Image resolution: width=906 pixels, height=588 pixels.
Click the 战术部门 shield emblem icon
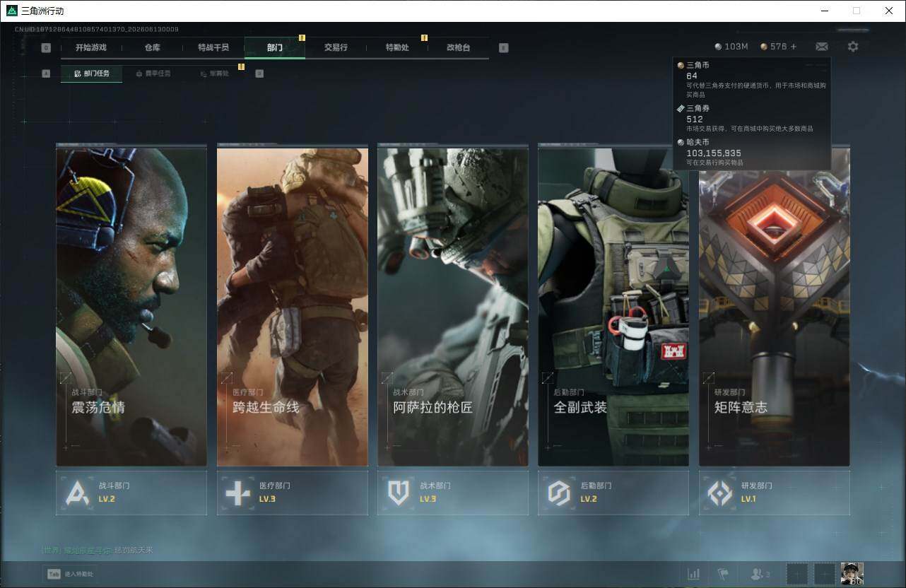(399, 493)
